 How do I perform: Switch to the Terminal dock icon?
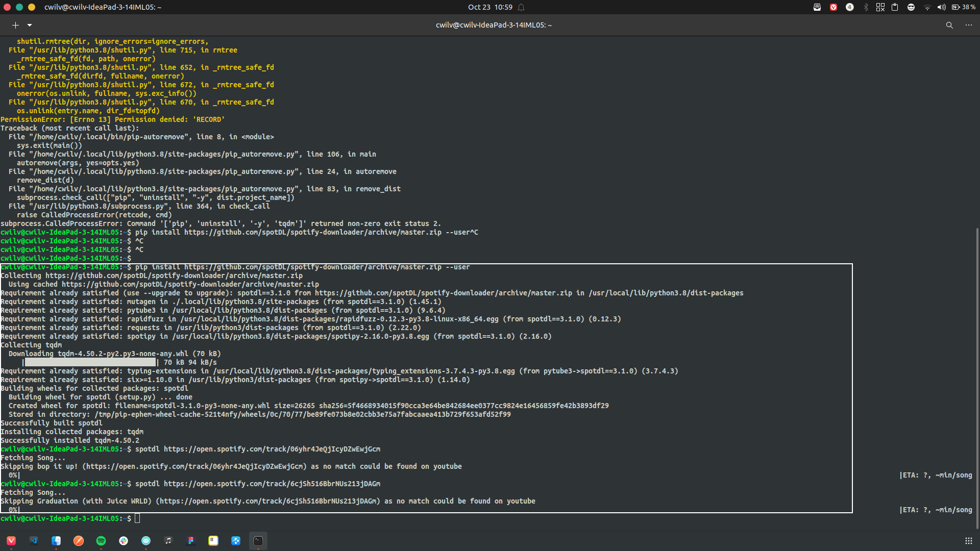pyautogui.click(x=258, y=541)
